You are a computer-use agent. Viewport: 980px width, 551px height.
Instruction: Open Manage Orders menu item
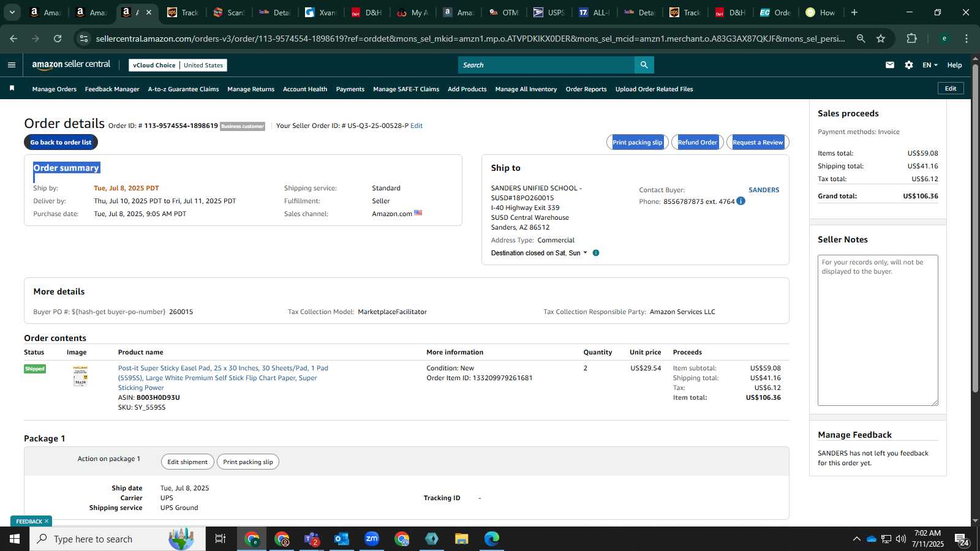[55, 89]
